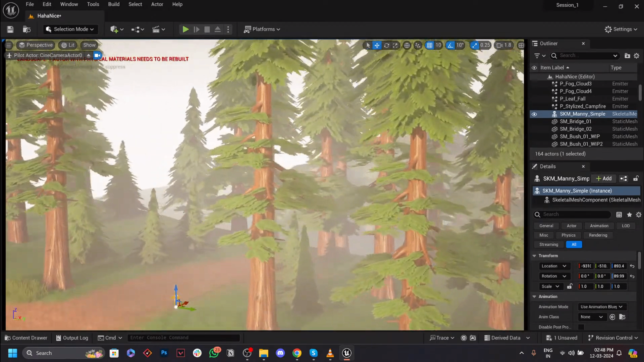Reset Location to default arrow icon
Screen dimensions: 644x362
coord(632,266)
